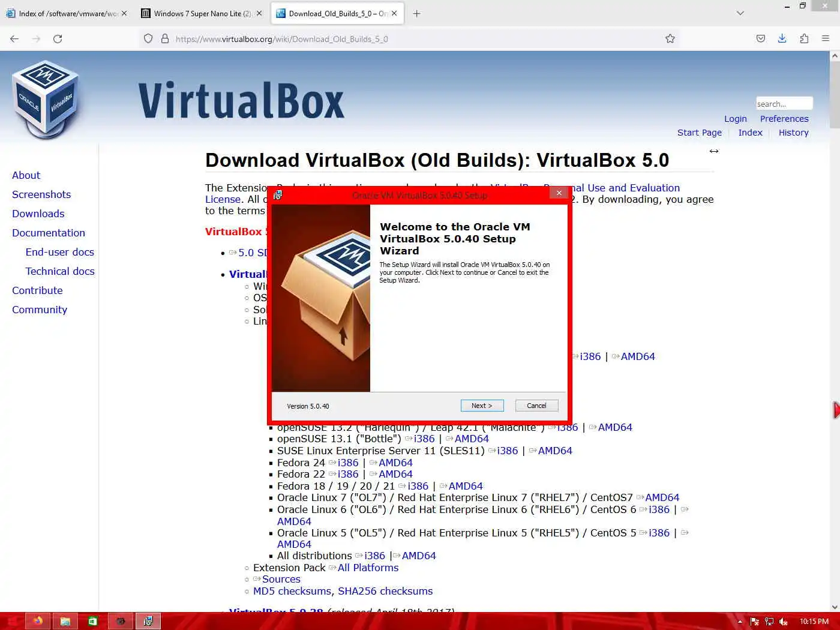
Task: Open the Save to Pocket icon
Action: [x=761, y=38]
